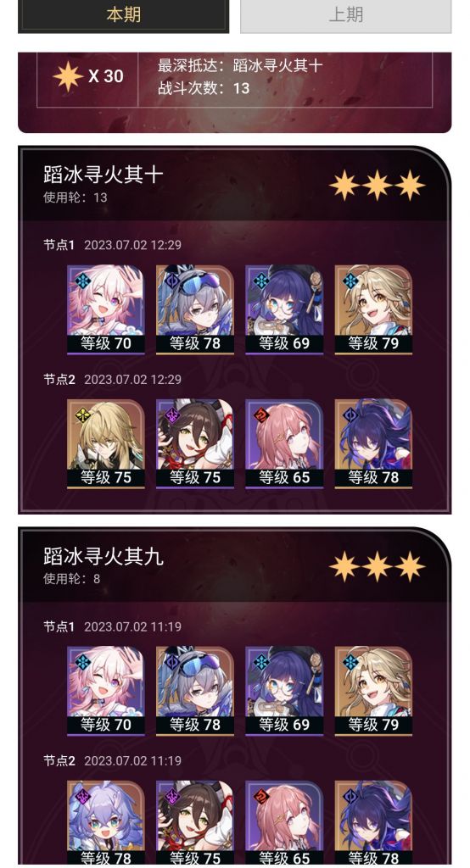
Task: Click fire element icon on level 65 portrait in 其十
Action: point(261,415)
